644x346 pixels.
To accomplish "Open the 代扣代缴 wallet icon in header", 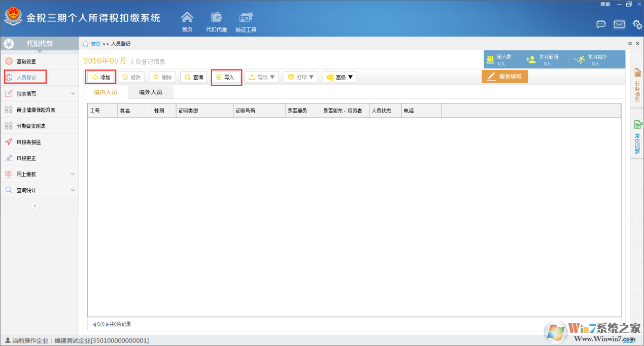I will [216, 18].
